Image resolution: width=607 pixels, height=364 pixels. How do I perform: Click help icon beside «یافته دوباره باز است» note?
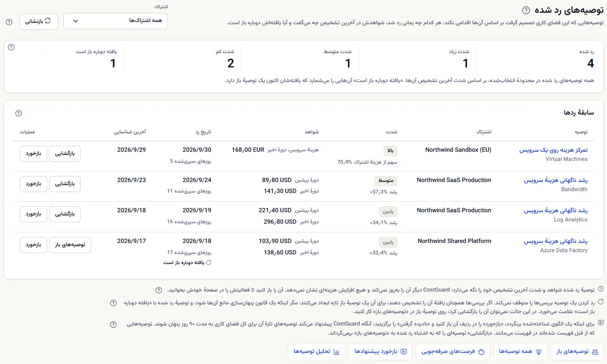tap(113, 303)
